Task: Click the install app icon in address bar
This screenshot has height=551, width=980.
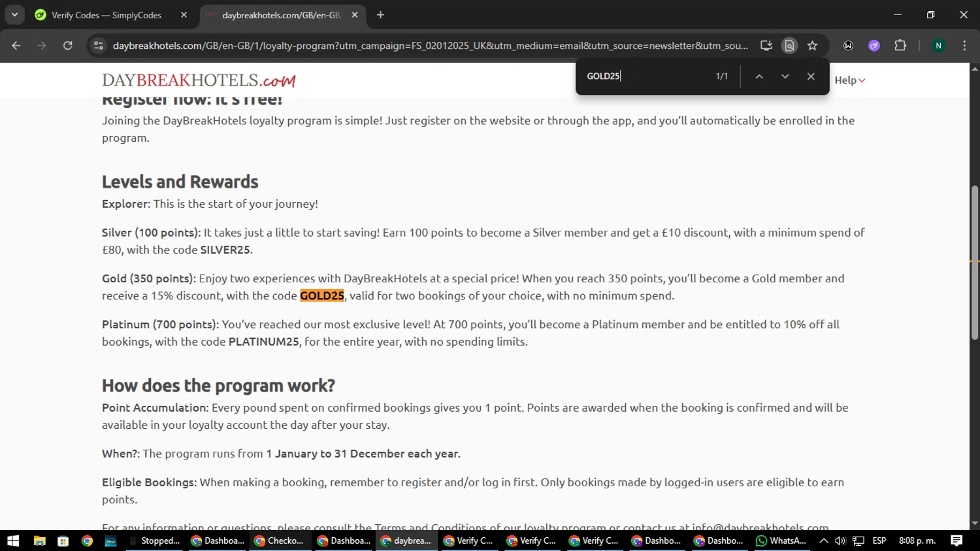Action: [x=766, y=46]
